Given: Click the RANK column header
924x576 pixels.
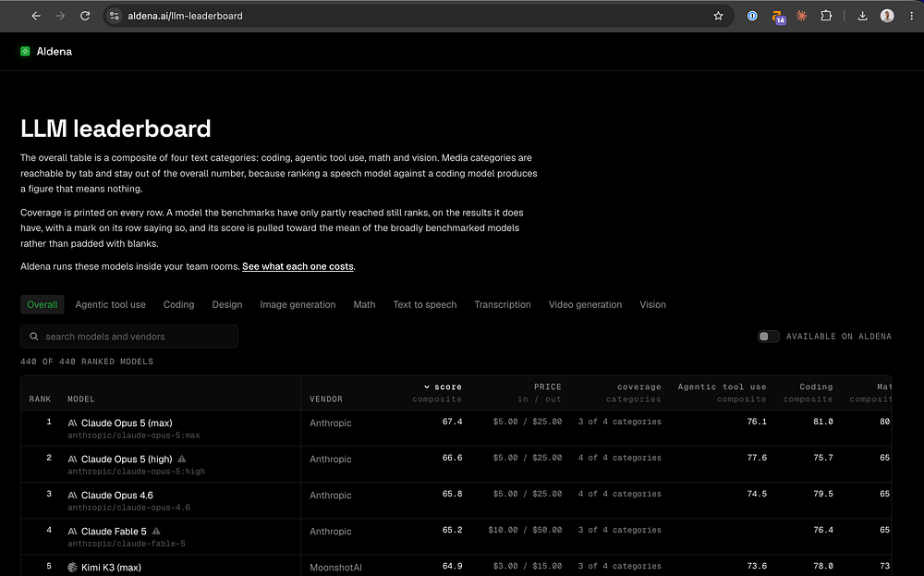Looking at the screenshot, I should pos(40,399).
